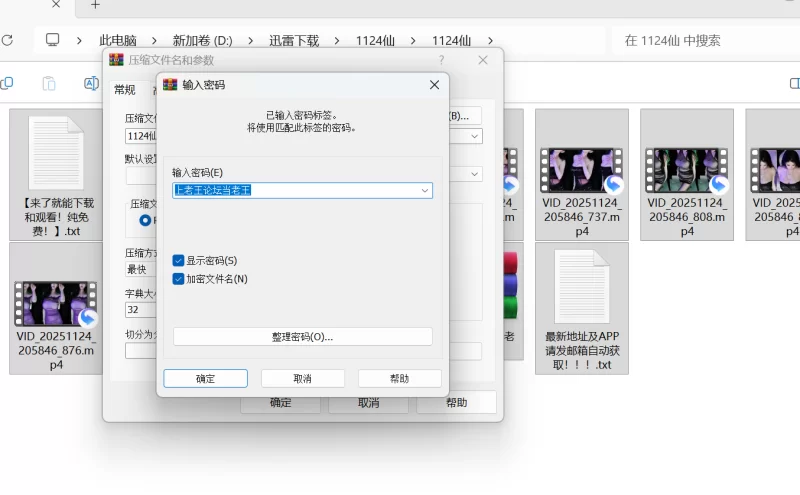
Task: Toggle the 加密文件名(N) checkbox
Action: tap(178, 279)
